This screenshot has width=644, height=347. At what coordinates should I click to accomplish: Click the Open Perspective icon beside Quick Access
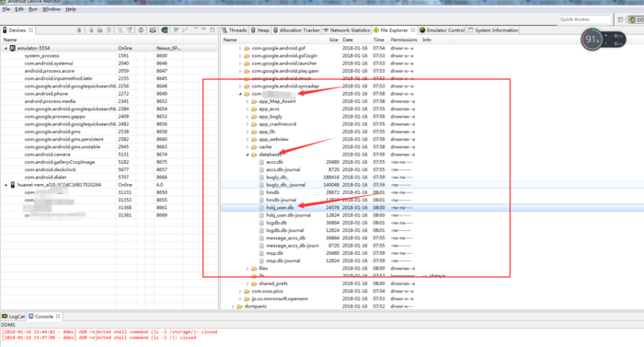(x=620, y=19)
